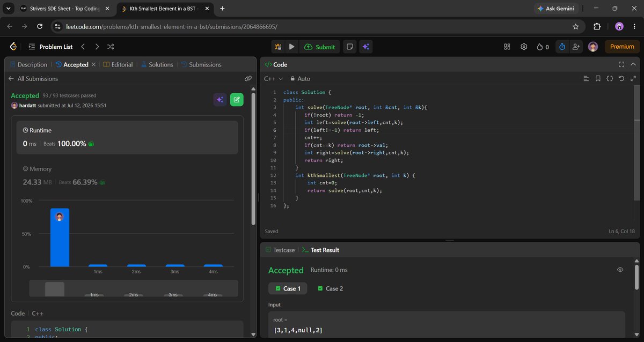The width and height of the screenshot is (644, 342).
Task: Click the debug icon beside Run
Action: (x=278, y=47)
